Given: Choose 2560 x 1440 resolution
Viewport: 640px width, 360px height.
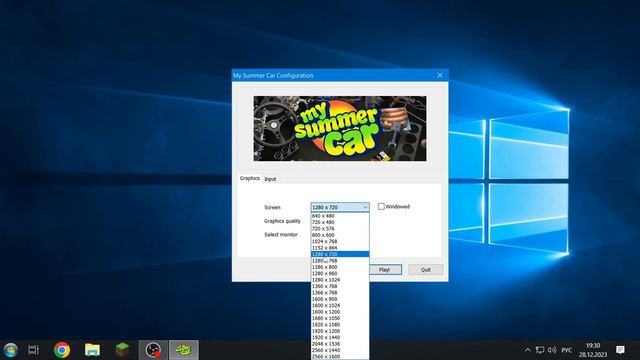Looking at the screenshot, I should 340,350.
